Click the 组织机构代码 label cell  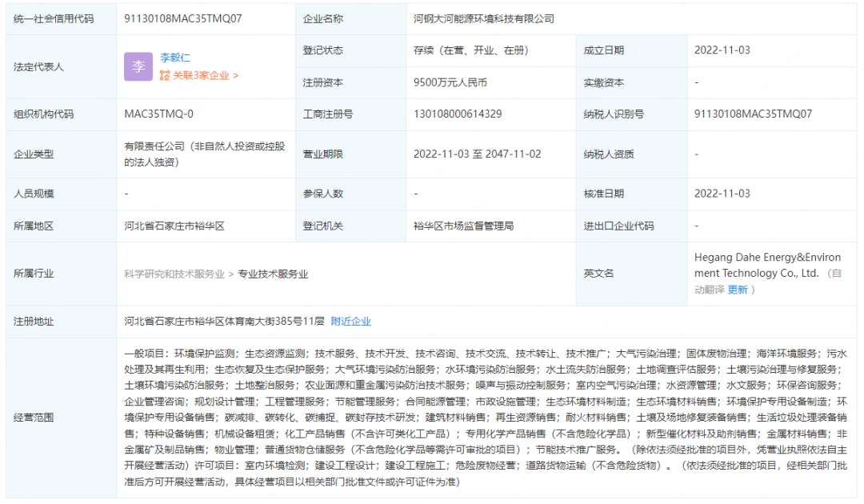[x=61, y=114]
